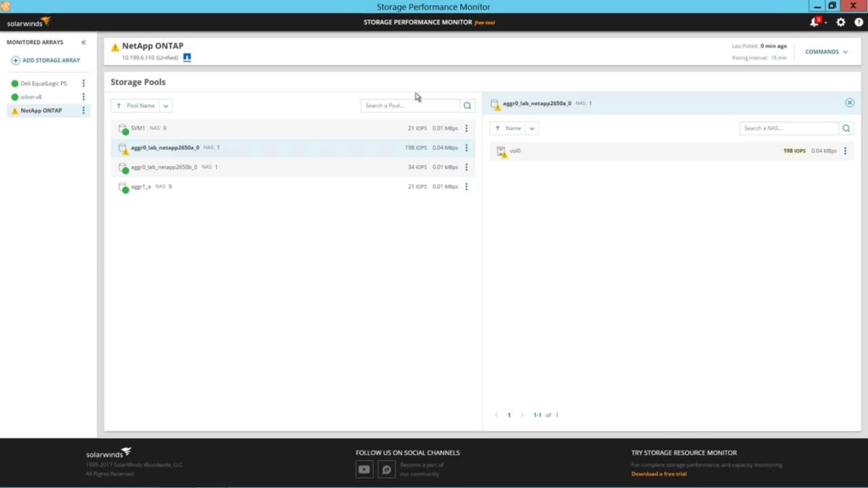Click the ADD STORAGE ARRAY link
The image size is (868, 488).
(x=47, y=59)
